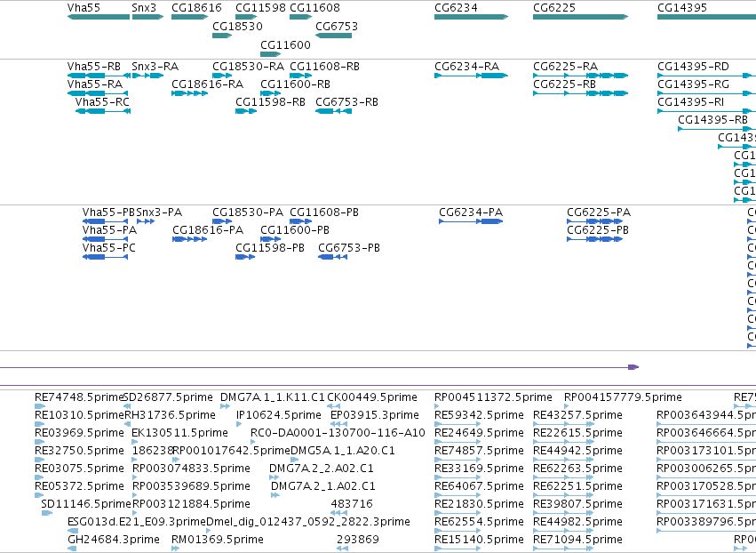Click EST DMG7A.1_1.K11.C1
Viewport: 756px width, 553px height.
pos(273,397)
